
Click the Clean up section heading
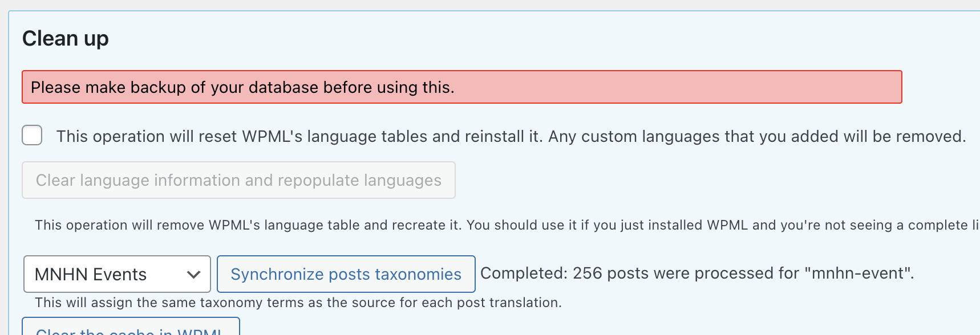[x=66, y=39]
